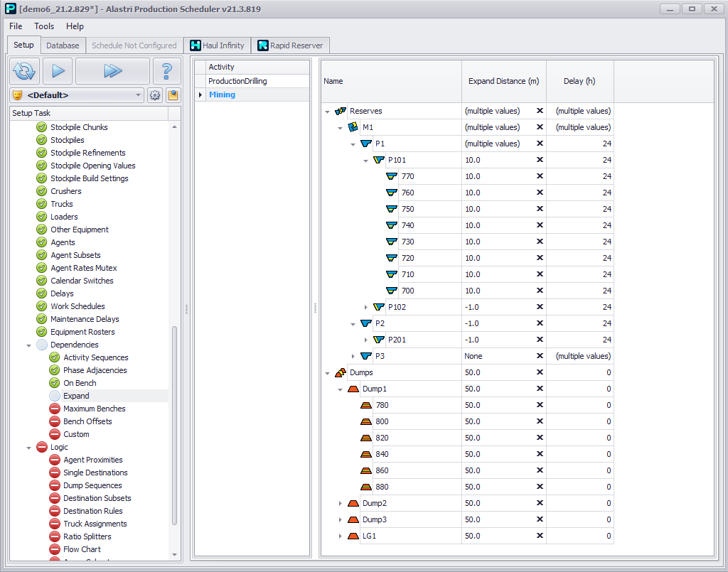Click the gear settings icon beside Default
The width and height of the screenshot is (728, 572).
pos(155,95)
